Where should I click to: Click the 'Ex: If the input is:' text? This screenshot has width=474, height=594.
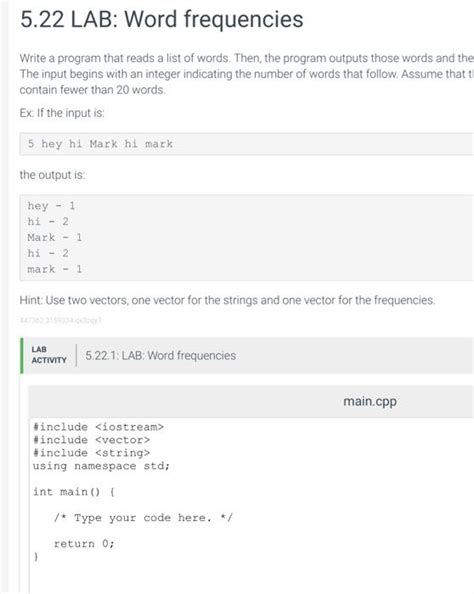coord(62,113)
